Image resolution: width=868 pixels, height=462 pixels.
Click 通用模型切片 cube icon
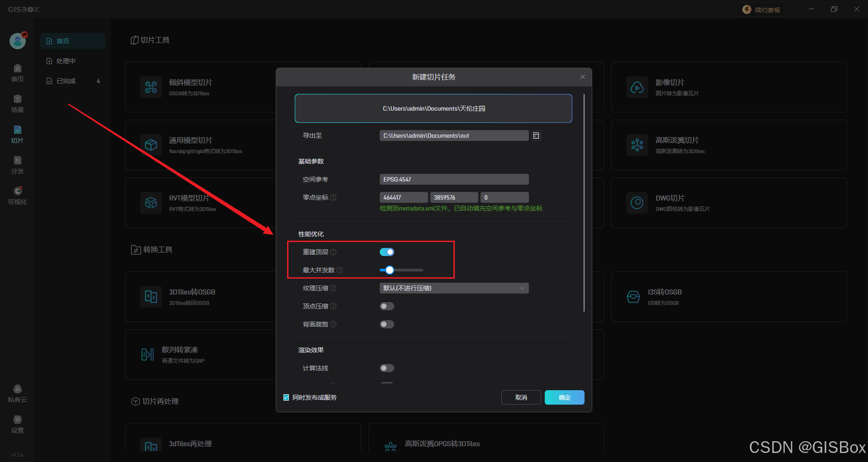[151, 145]
